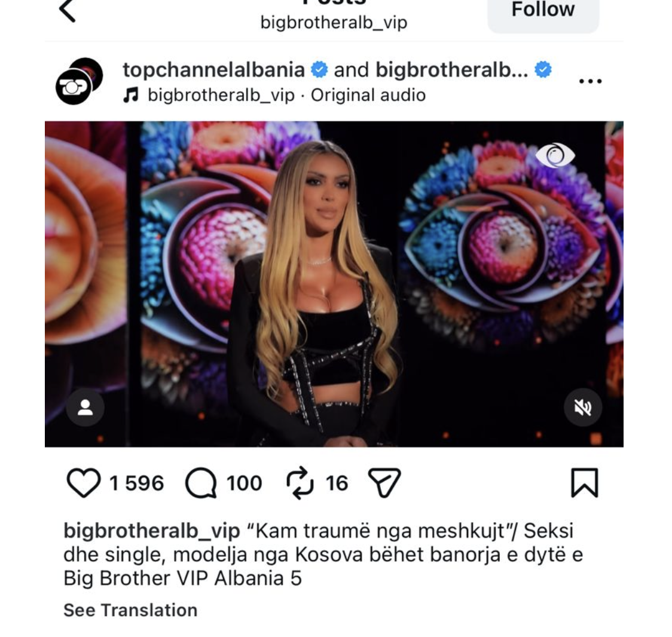Share post with the paper plane icon
The width and height of the screenshot is (672, 637).
pyautogui.click(x=384, y=483)
